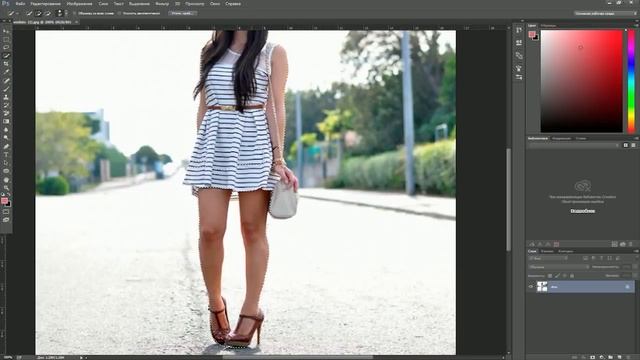Image resolution: width=640 pixels, height=360 pixels.
Task: Open the Справка menu
Action: [x=233, y=4]
